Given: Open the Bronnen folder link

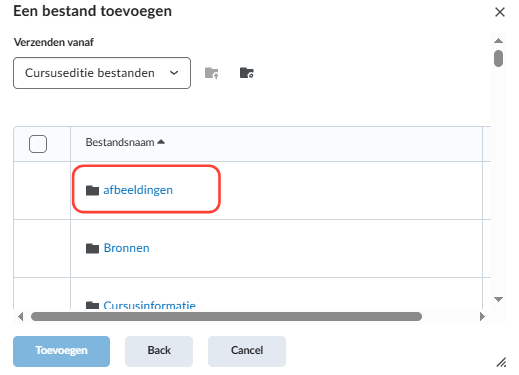Looking at the screenshot, I should click(x=127, y=248).
